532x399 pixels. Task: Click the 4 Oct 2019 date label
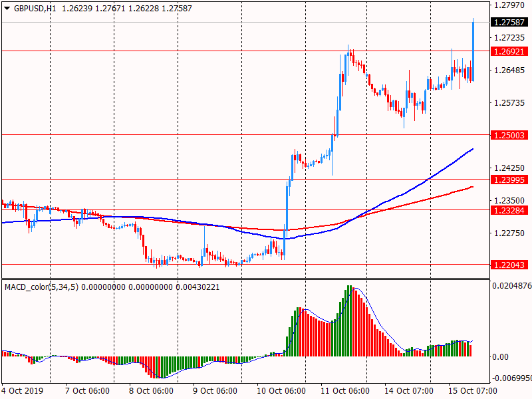[x=23, y=391]
